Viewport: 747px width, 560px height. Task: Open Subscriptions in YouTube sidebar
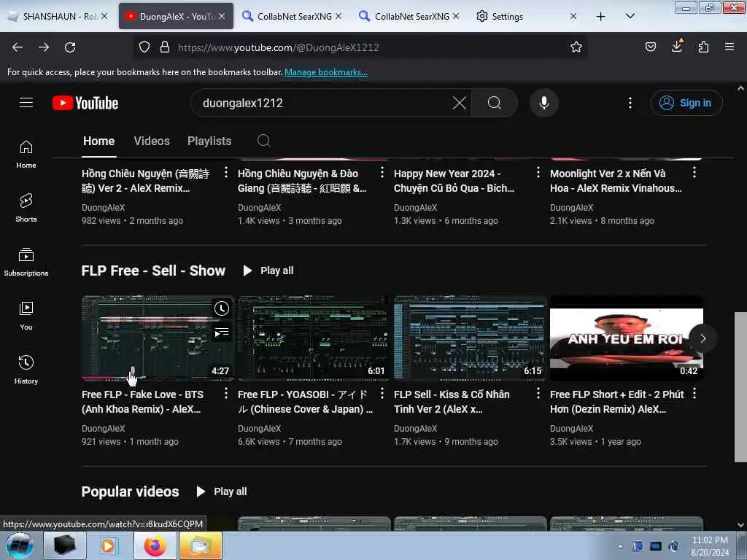[x=26, y=262]
